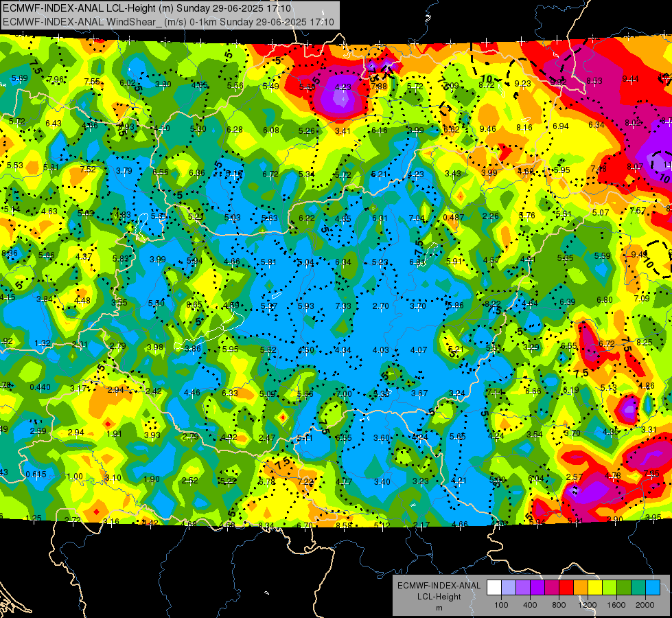
Task: Click the wind shear value 2.70
Action: click(x=380, y=306)
